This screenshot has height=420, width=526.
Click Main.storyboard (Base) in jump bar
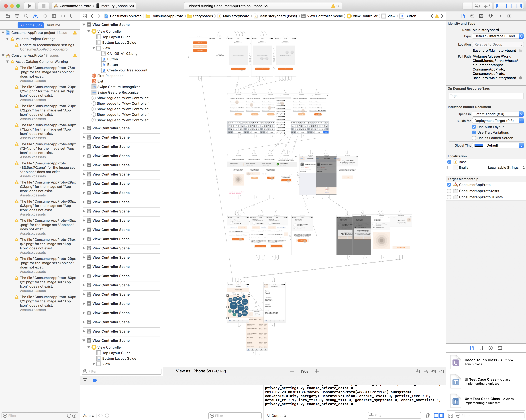point(275,16)
